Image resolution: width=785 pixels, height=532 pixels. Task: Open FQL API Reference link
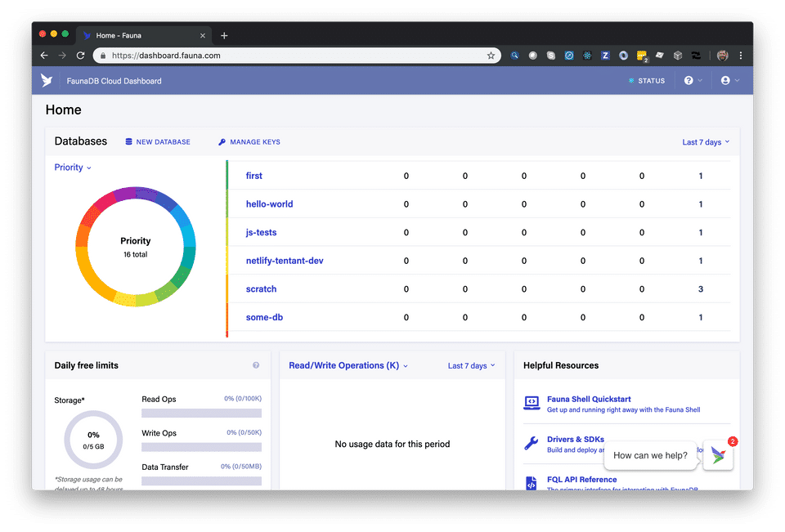(x=581, y=480)
